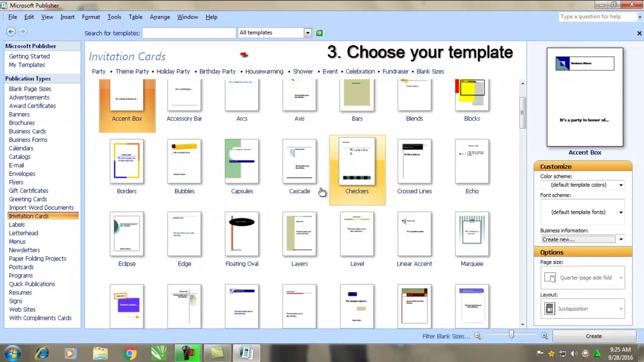The height and width of the screenshot is (362, 644).
Task: Open Internet Explorer from the taskbar
Action: (42, 353)
